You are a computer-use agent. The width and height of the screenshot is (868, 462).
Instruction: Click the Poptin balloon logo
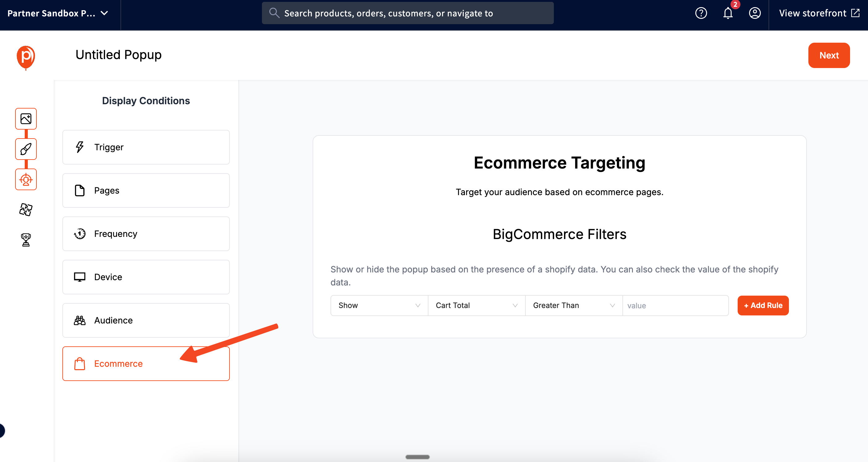coord(26,58)
